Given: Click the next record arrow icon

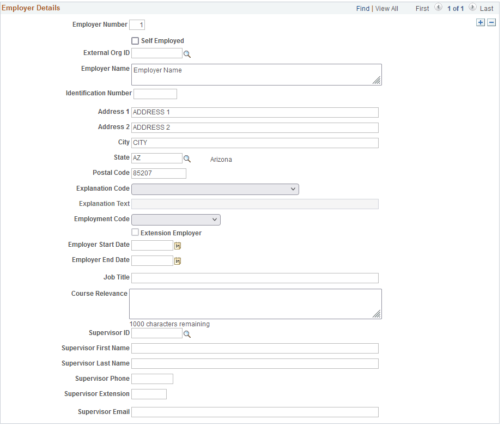Looking at the screenshot, I should coord(472,8).
